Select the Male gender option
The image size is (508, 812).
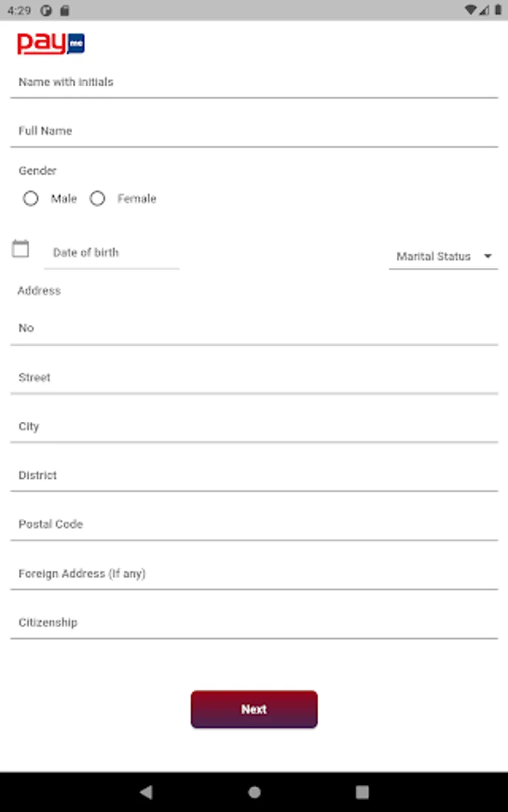(31, 198)
